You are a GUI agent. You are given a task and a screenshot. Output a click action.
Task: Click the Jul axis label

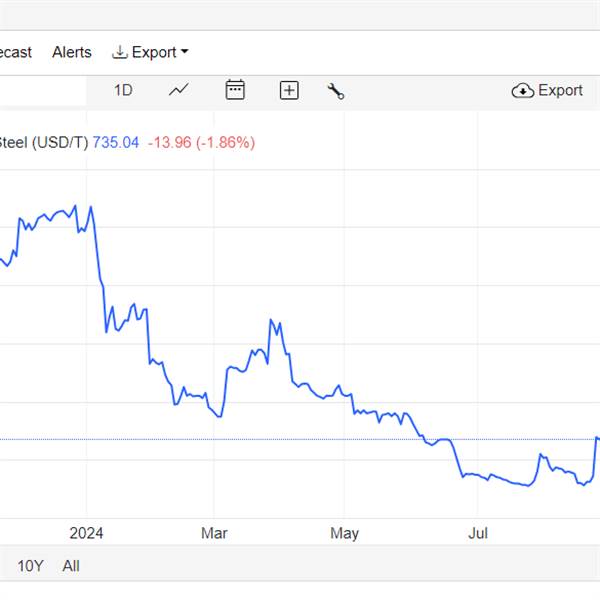pos(478,533)
